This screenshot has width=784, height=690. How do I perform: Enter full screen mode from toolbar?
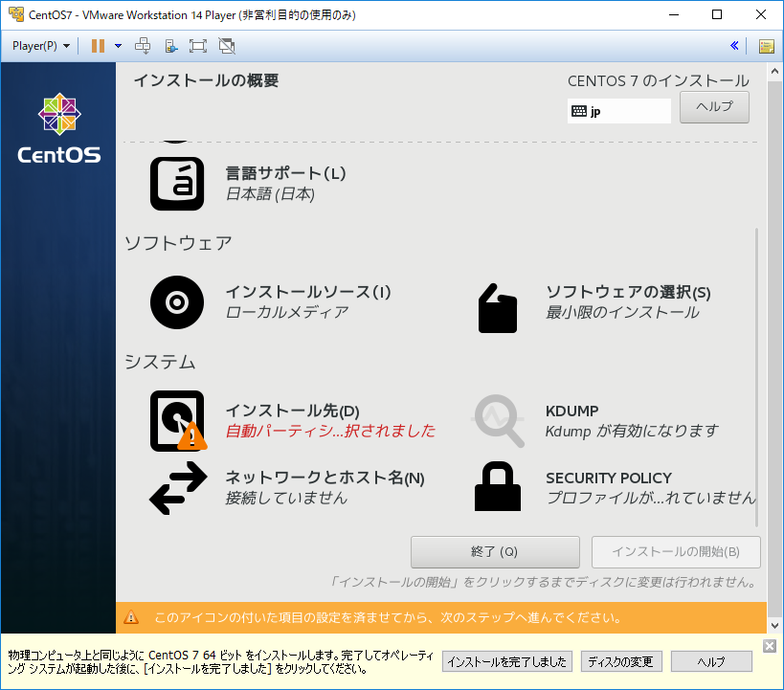point(198,45)
